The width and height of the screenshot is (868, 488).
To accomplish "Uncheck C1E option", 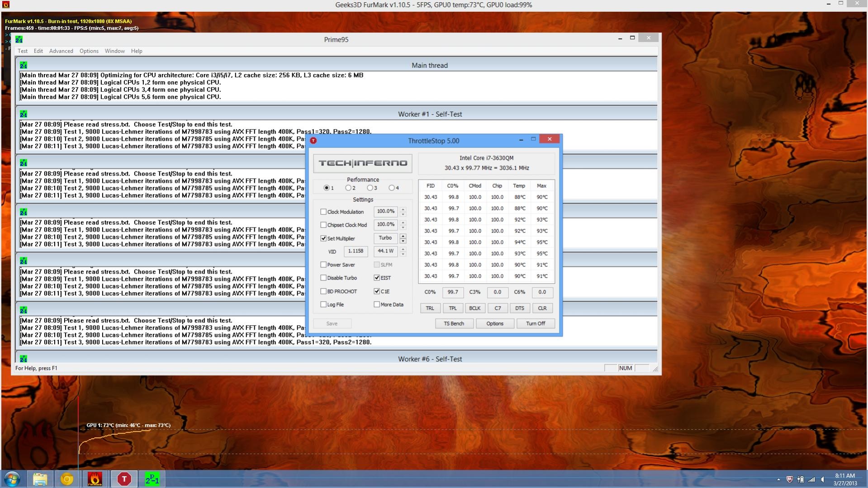I will tap(377, 291).
